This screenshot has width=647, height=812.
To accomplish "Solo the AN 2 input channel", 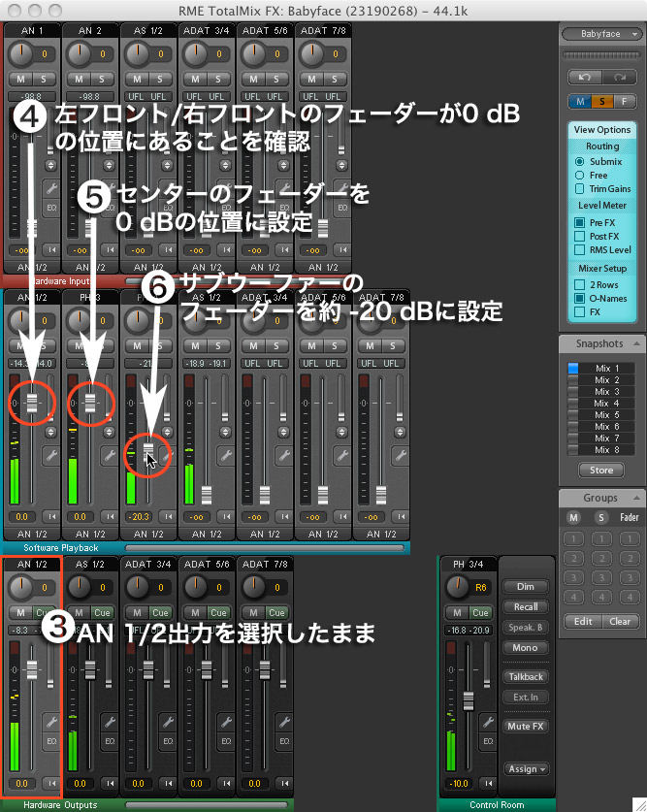I will click(102, 78).
